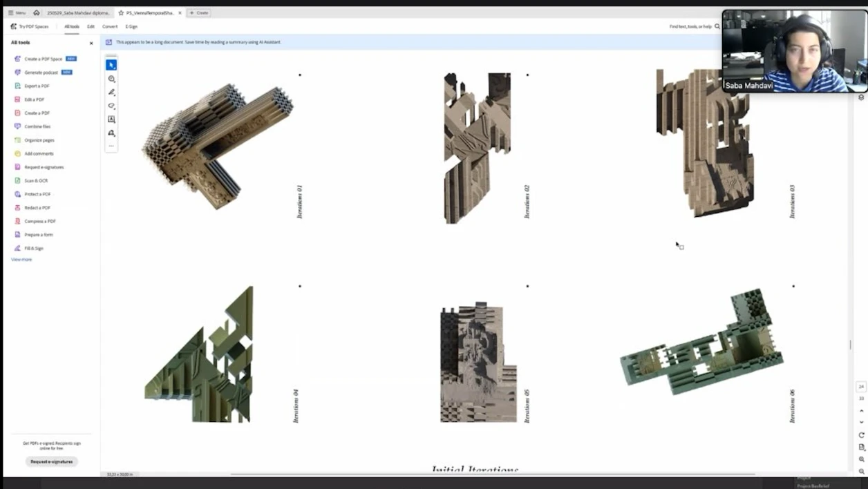Click the Request e-signatures button at bottom
The height and width of the screenshot is (489, 868).
pos(52,461)
